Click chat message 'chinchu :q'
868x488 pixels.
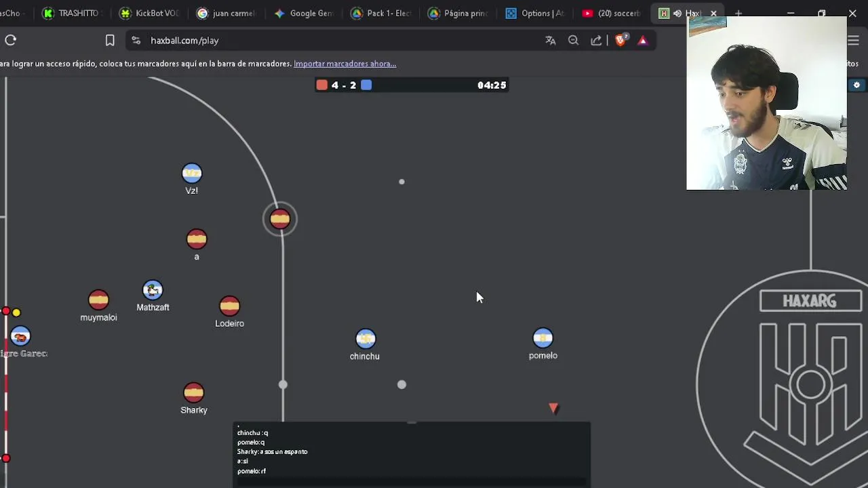(252, 432)
